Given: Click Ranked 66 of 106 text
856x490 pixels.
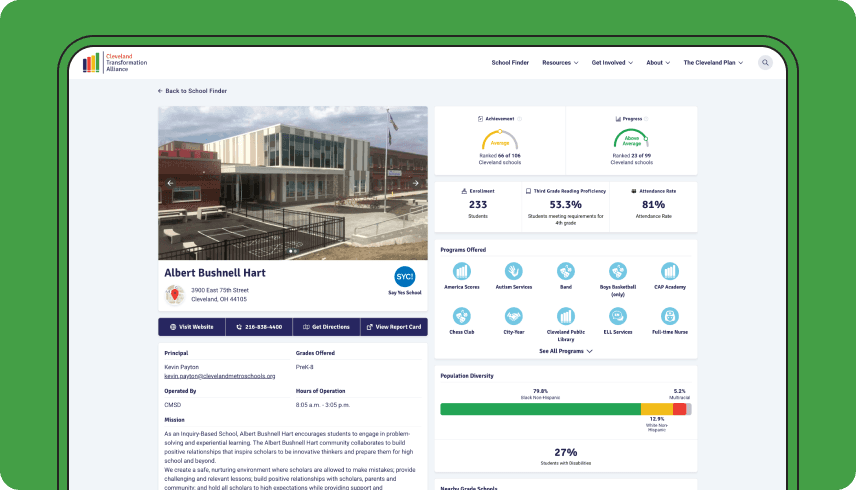Looking at the screenshot, I should (500, 156).
